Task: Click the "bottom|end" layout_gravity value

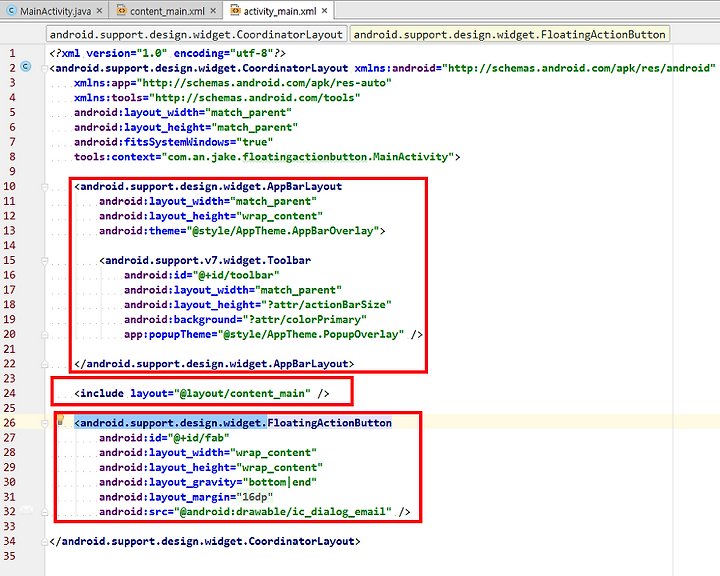Action: click(280, 482)
